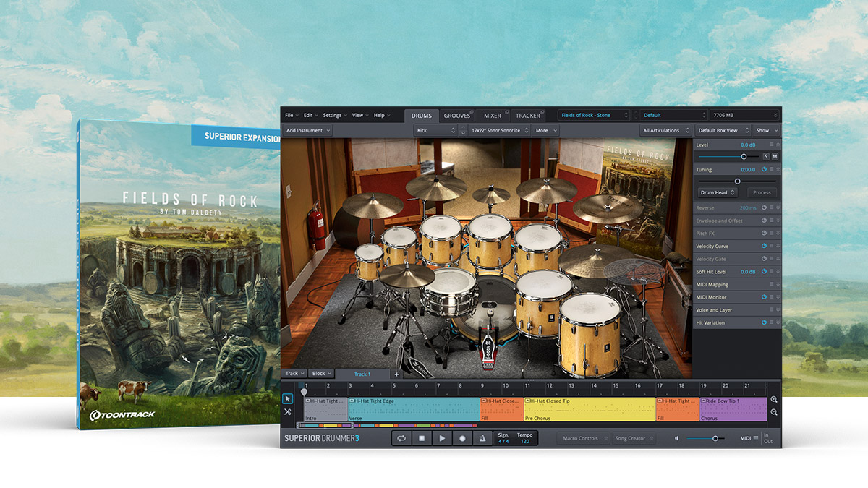
Task: Disable the Velocity Curve power button
Action: (x=764, y=246)
